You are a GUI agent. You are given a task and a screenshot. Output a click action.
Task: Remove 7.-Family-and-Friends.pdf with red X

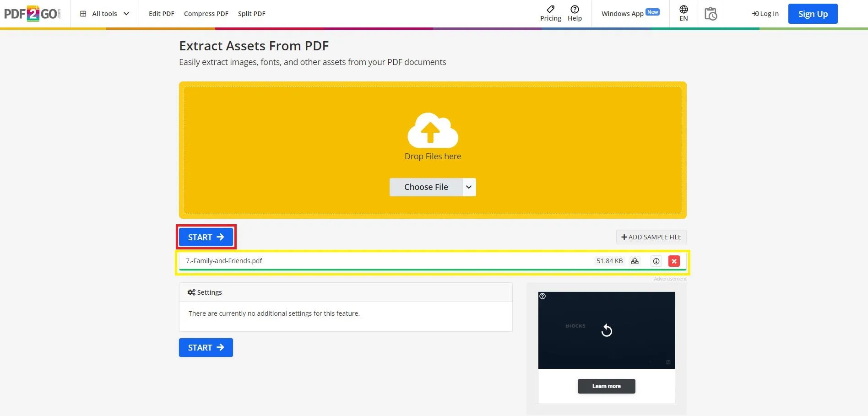pyautogui.click(x=674, y=261)
